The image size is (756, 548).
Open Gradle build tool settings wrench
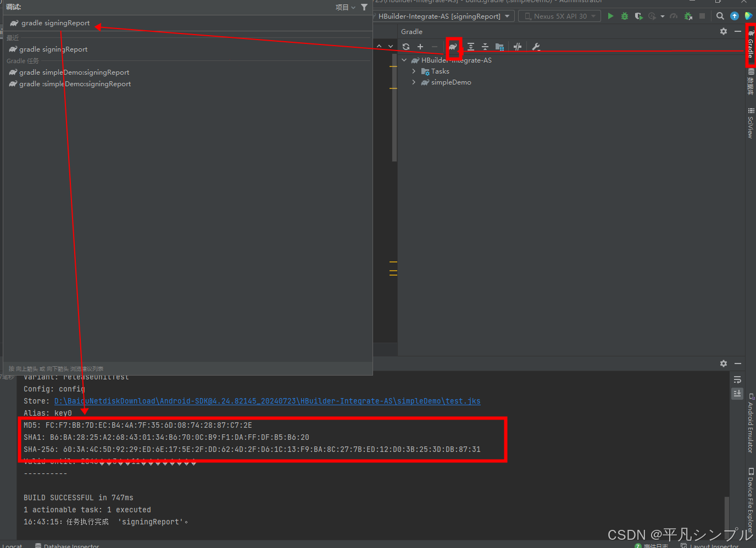tap(536, 47)
